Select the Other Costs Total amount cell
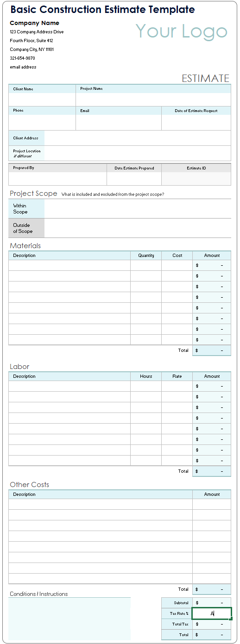The image size is (240, 644). (x=212, y=589)
